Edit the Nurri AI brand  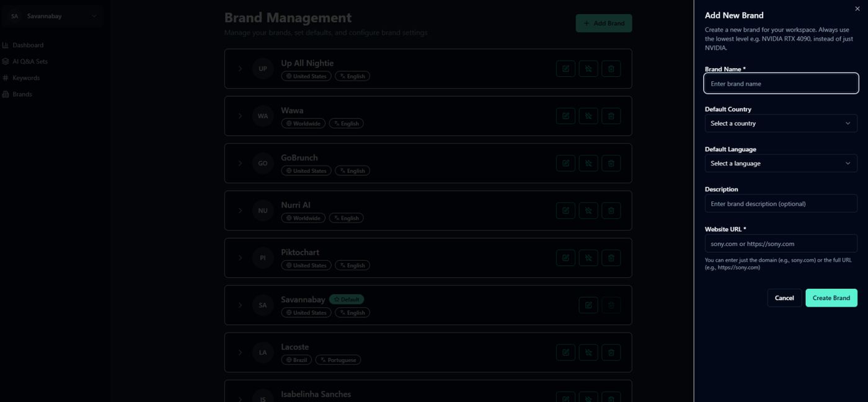pos(565,211)
